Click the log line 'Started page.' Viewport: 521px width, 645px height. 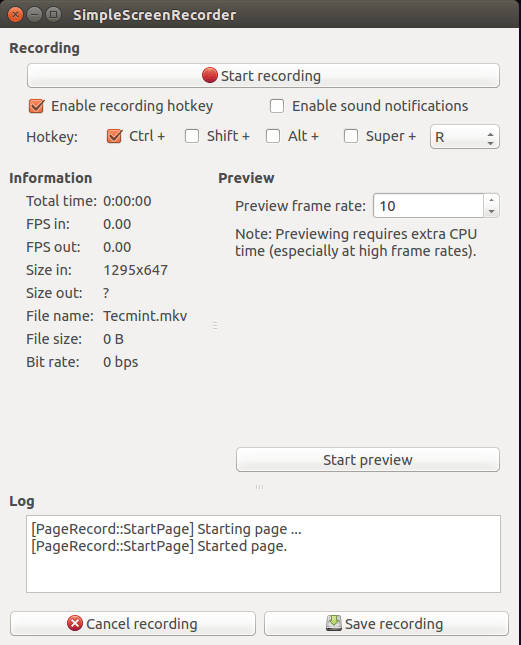point(159,546)
